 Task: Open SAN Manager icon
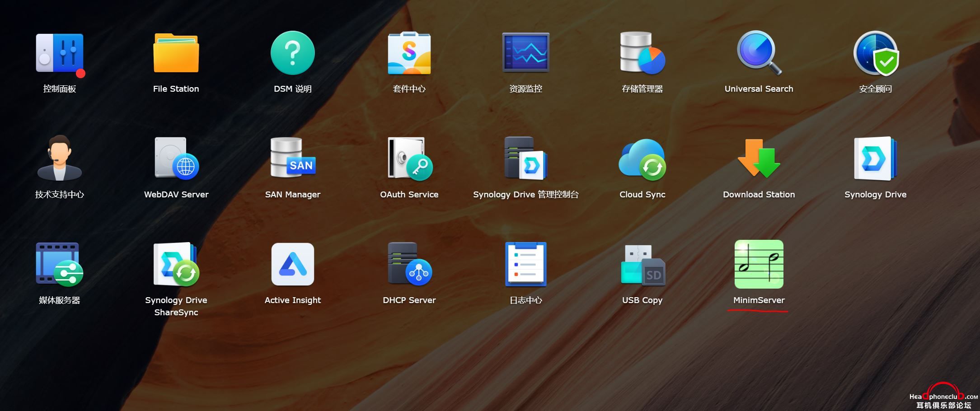pos(293,158)
